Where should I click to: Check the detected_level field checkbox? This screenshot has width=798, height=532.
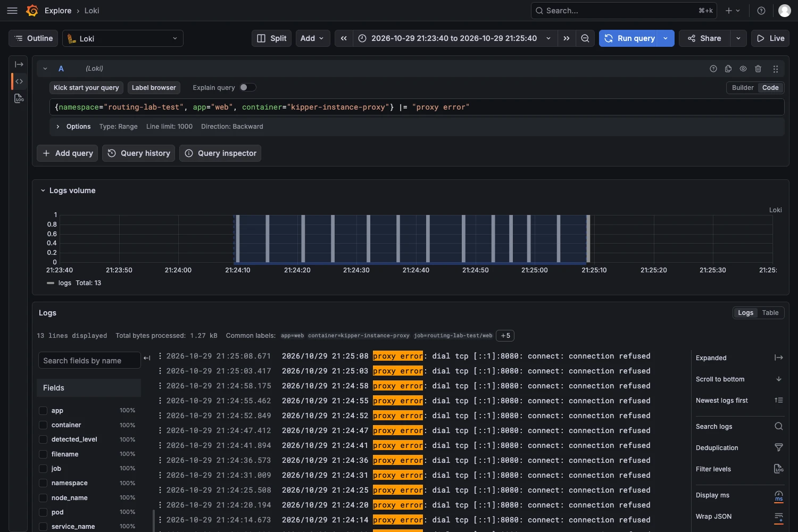[43, 439]
